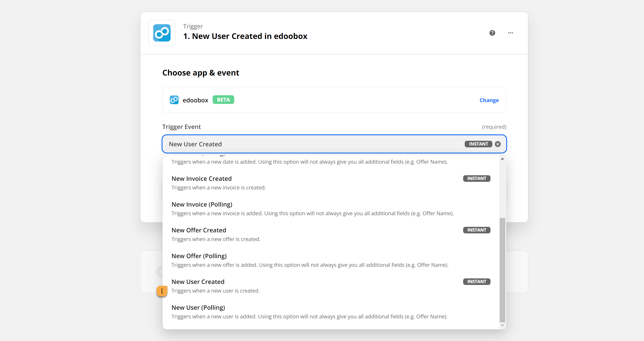Screen dimensions: 644x341
Task: Open the three-dot more options menu
Action: point(510,33)
